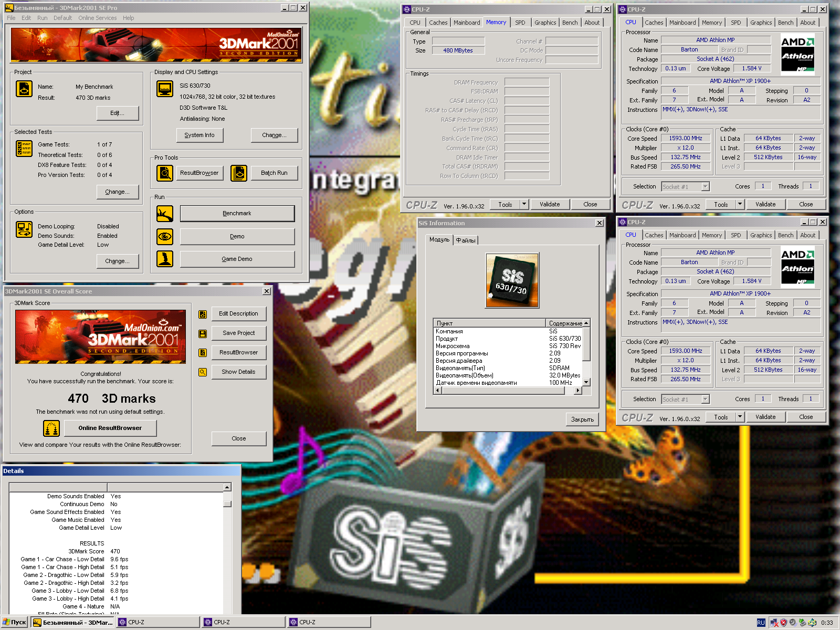The width and height of the screenshot is (840, 630).
Task: Click the RU language indicator in the tray
Action: click(x=761, y=623)
